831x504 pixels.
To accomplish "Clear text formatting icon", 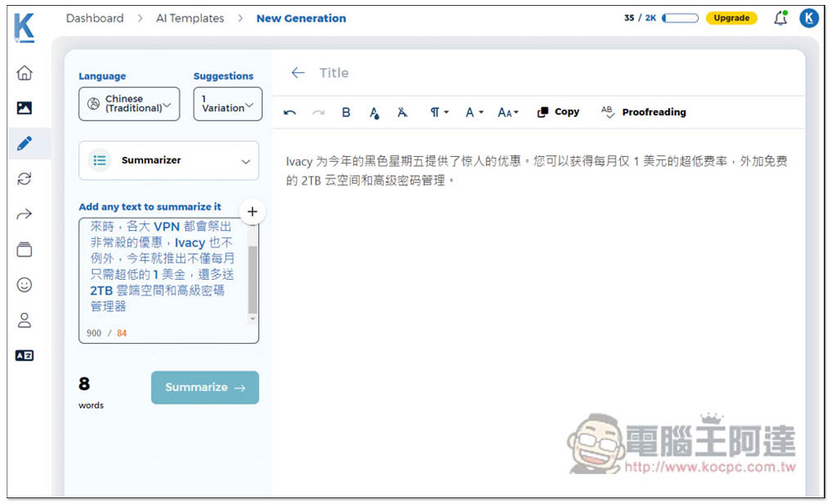I will (402, 112).
